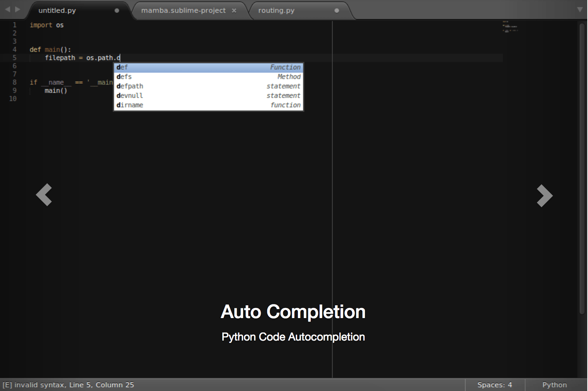Screen dimensions: 588x391
Task: Close the mamba.sublime-project tab
Action: [234, 10]
